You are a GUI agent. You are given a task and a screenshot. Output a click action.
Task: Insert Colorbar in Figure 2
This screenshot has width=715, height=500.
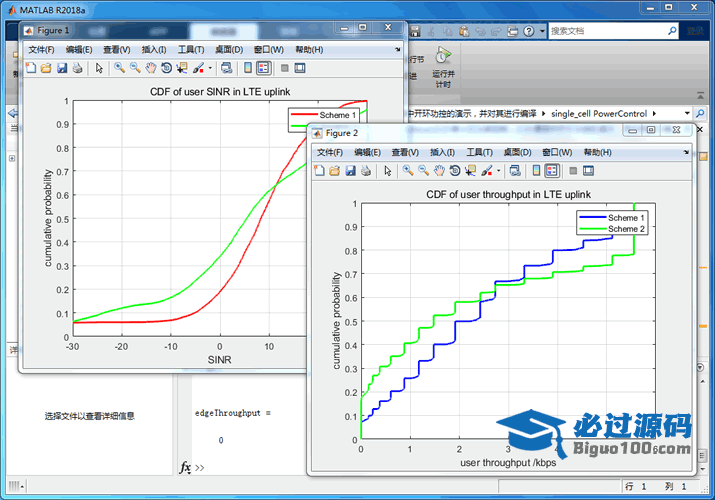point(536,171)
